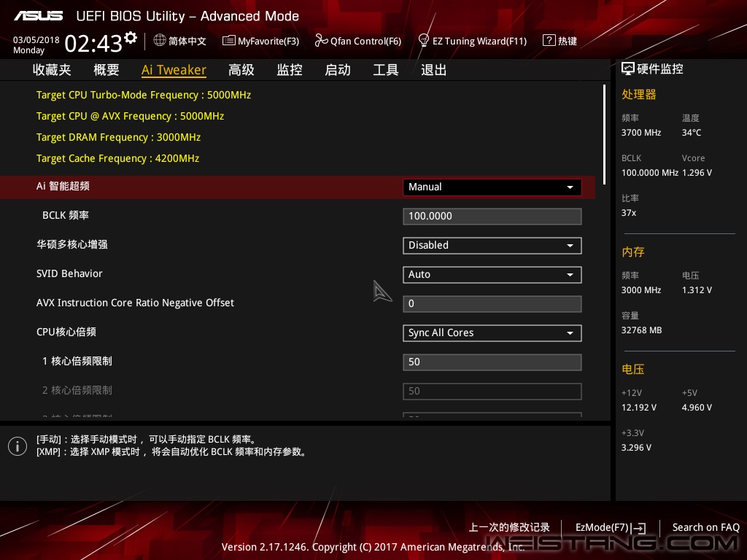Open Qfan Control(F6)
Image resolution: width=747 pixels, height=560 pixels.
click(x=357, y=41)
